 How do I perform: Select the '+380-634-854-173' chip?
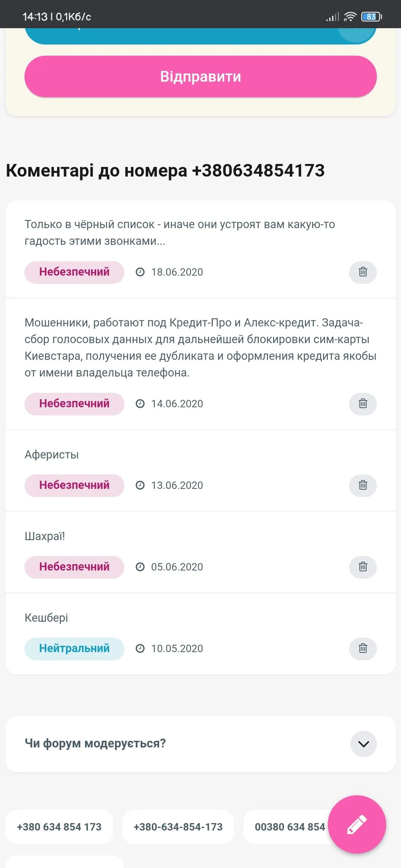click(x=178, y=827)
